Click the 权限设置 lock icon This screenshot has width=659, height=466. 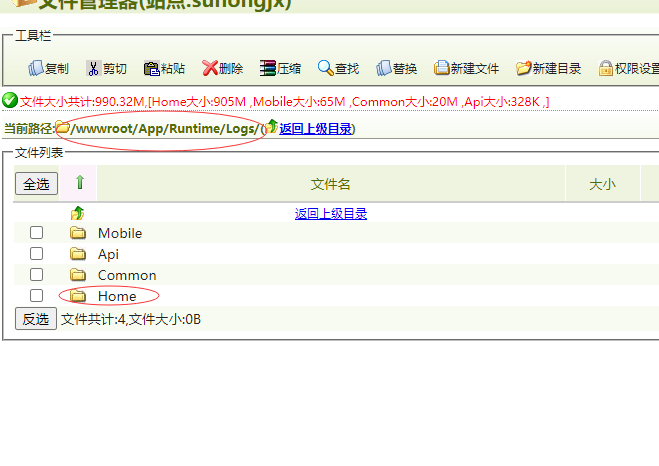pyautogui.click(x=606, y=68)
